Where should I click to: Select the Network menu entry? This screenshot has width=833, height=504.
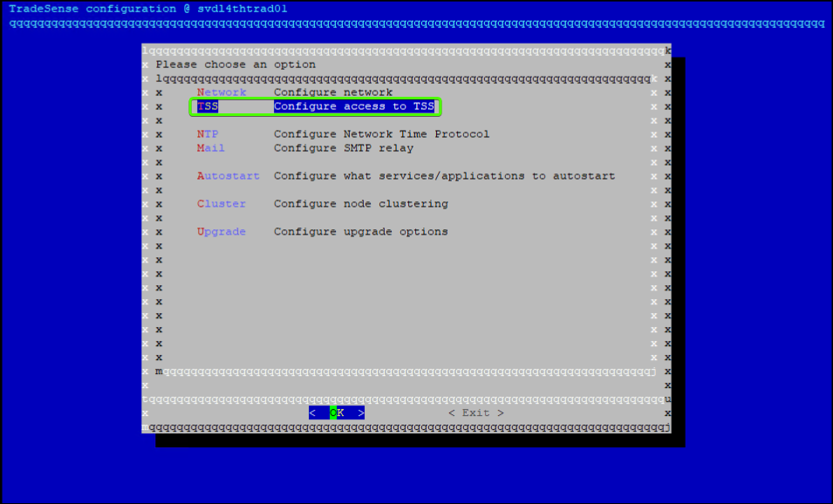point(295,92)
